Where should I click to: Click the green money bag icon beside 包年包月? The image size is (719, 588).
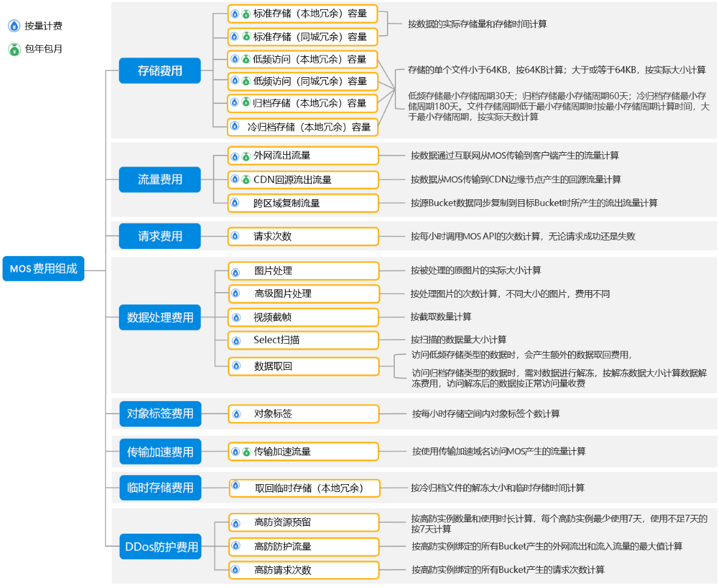(x=14, y=49)
